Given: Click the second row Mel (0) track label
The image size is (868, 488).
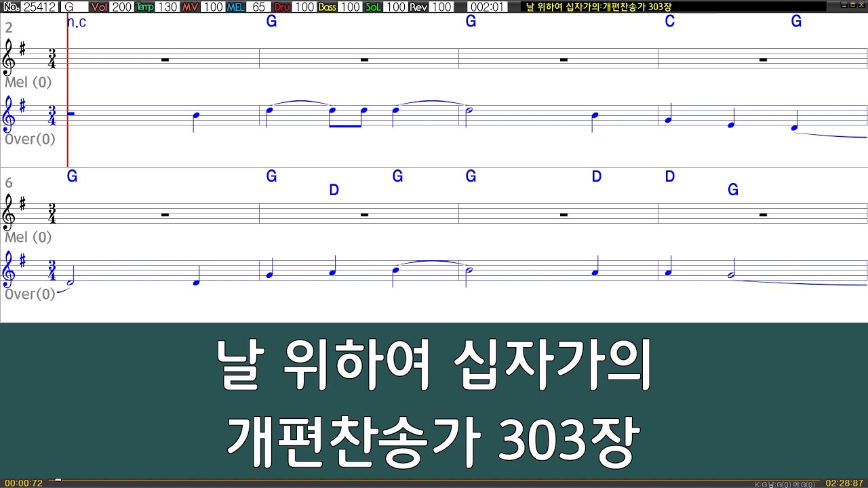Looking at the screenshot, I should pyautogui.click(x=28, y=237).
